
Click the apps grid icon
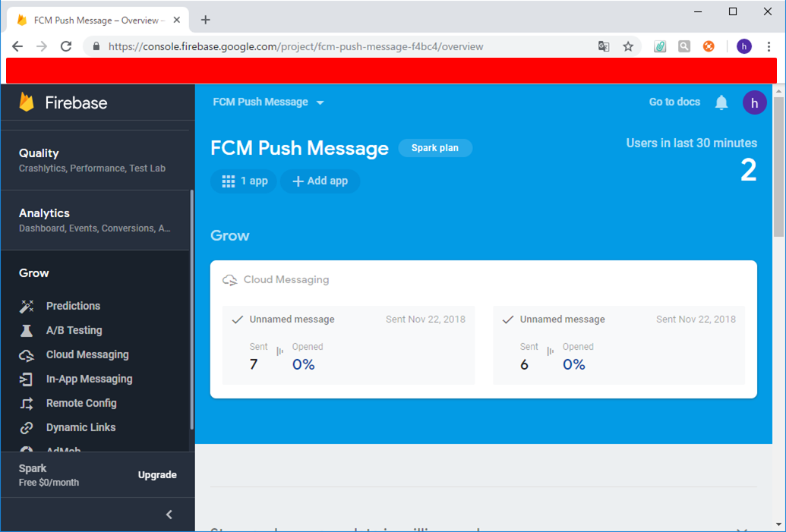[x=228, y=181]
